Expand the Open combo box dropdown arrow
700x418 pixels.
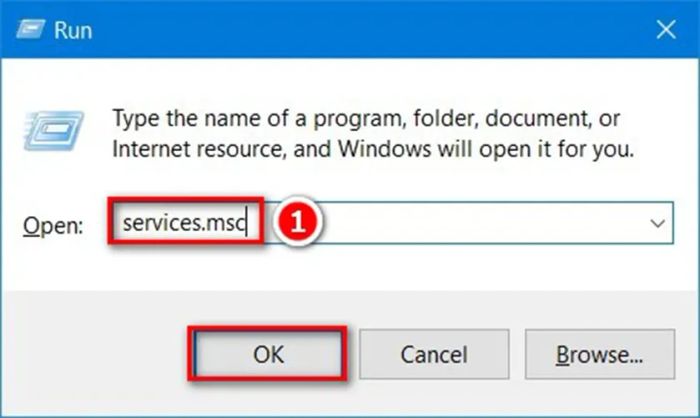point(657,224)
